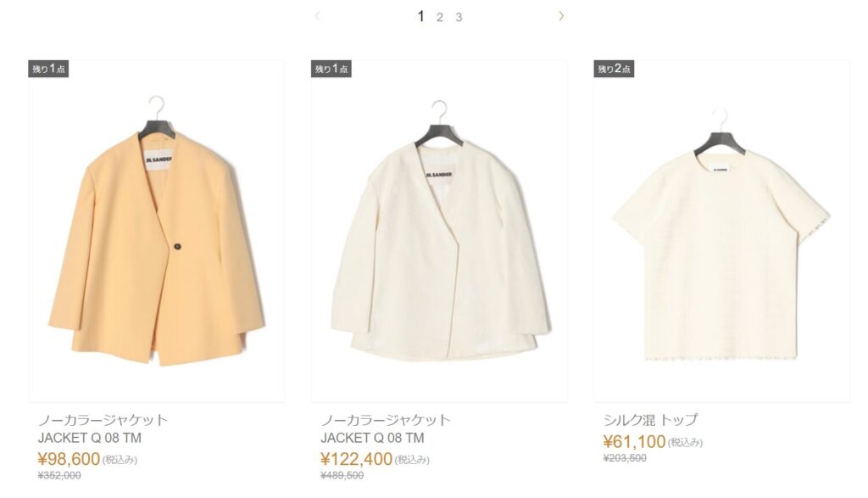Screen dimensions: 868x498
Task: Click the previous page left chevron
Action: (x=317, y=16)
